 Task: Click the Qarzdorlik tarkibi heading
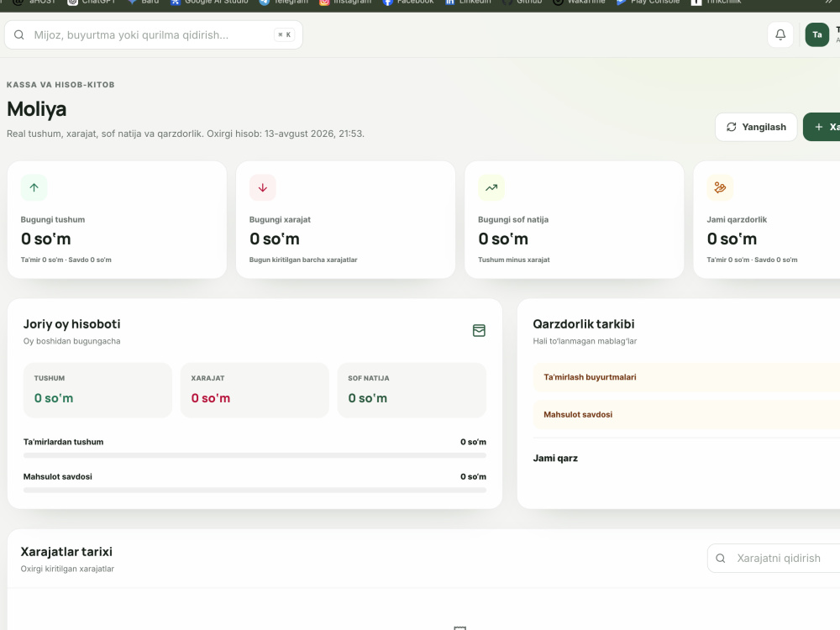coord(584,324)
